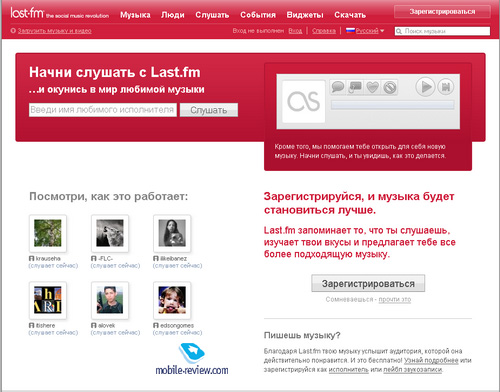Click the large Зарегистрироваться button in the page body
This screenshot has height=392, width=500.
[x=368, y=283]
